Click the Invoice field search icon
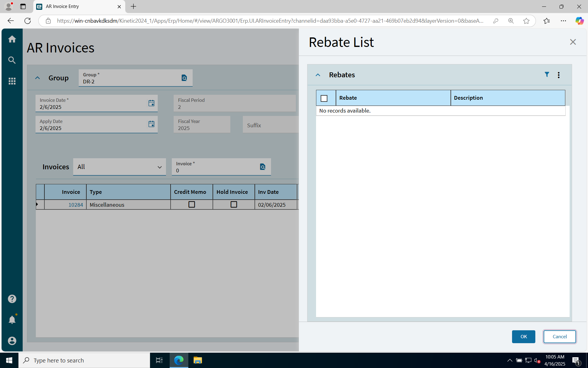This screenshot has width=588, height=368. tap(262, 167)
